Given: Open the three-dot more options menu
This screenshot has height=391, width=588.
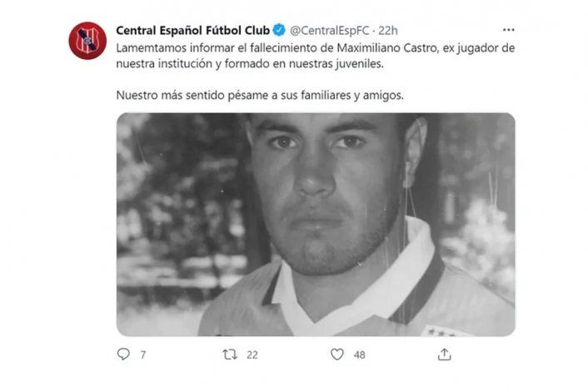Looking at the screenshot, I should pyautogui.click(x=508, y=30).
